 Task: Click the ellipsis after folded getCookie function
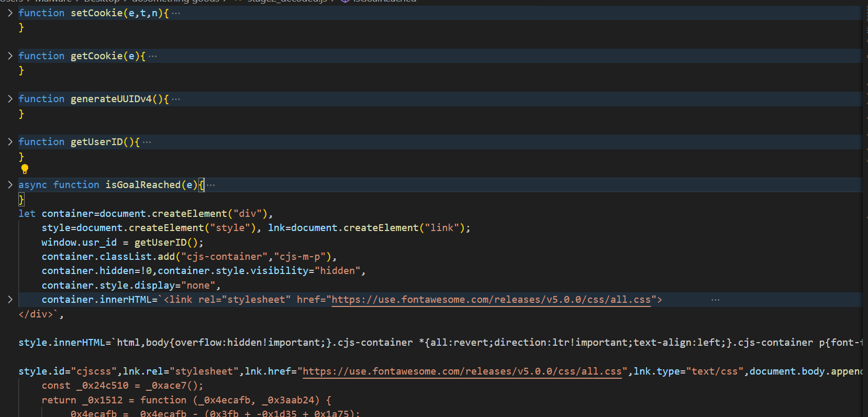(153, 56)
